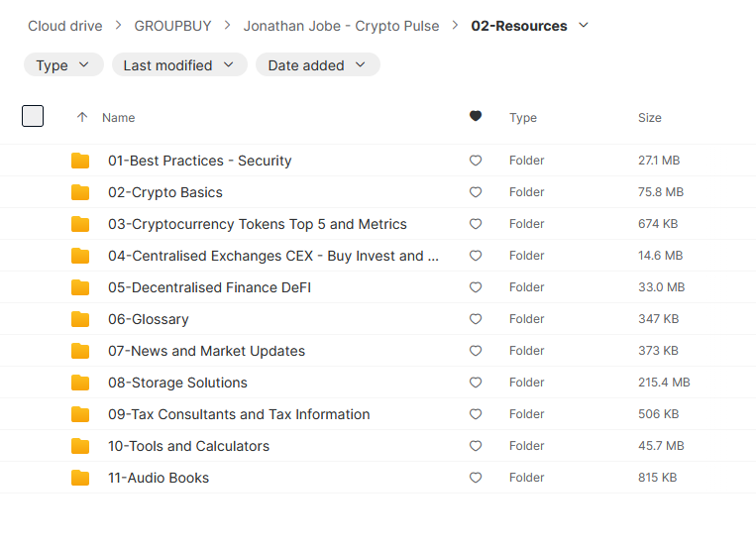The height and width of the screenshot is (549, 756).
Task: Expand the 02-Resources breadcrumb chevron
Action: coord(584,26)
